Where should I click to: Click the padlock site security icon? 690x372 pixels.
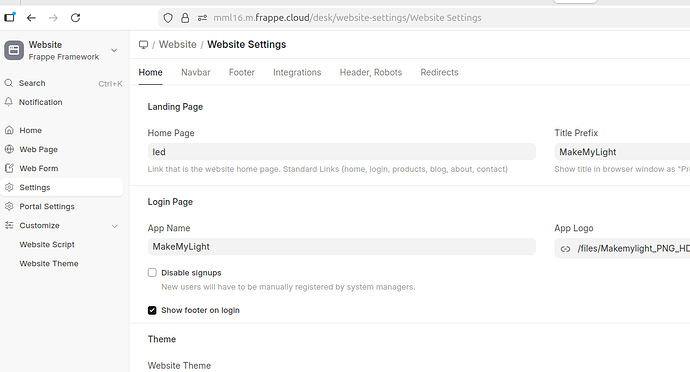tap(185, 18)
